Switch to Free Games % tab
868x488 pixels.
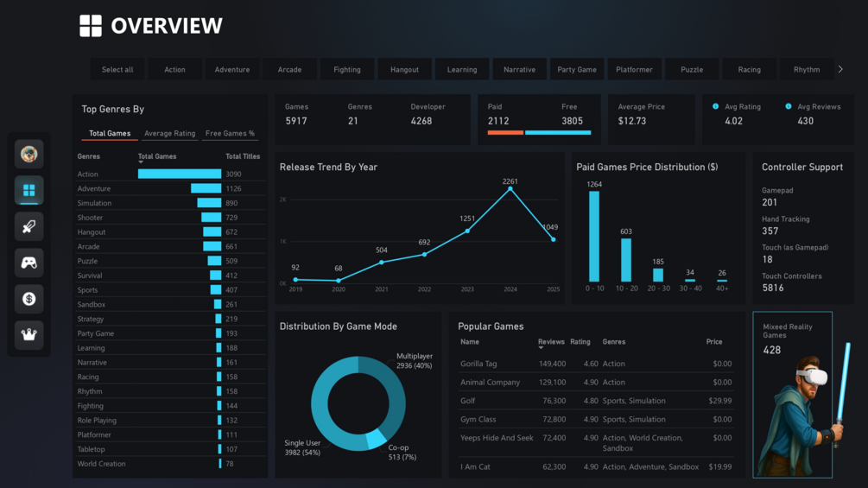[230, 133]
